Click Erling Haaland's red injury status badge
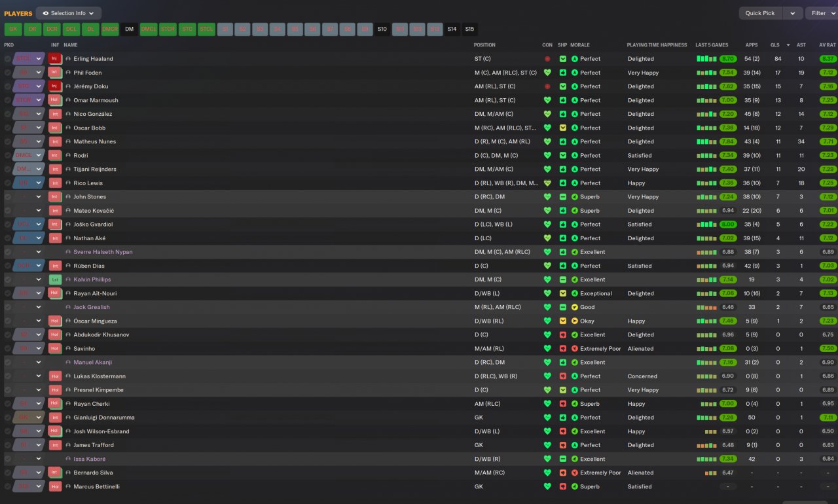The image size is (838, 504). 55,59
